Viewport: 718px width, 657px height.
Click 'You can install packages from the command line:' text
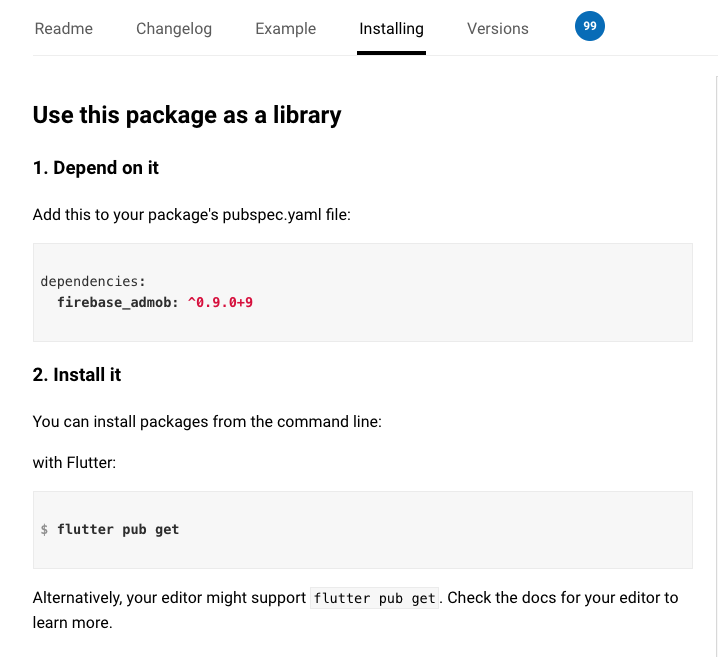coord(207,422)
